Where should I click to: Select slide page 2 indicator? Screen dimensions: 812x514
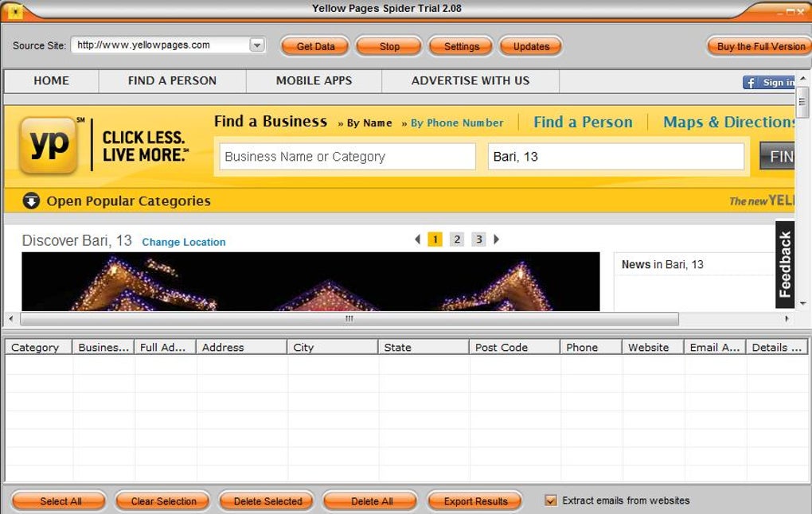tap(457, 239)
